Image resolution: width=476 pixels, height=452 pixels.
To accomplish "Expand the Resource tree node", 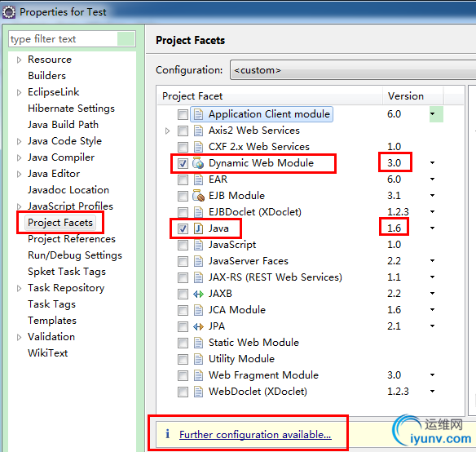I will click(x=19, y=60).
